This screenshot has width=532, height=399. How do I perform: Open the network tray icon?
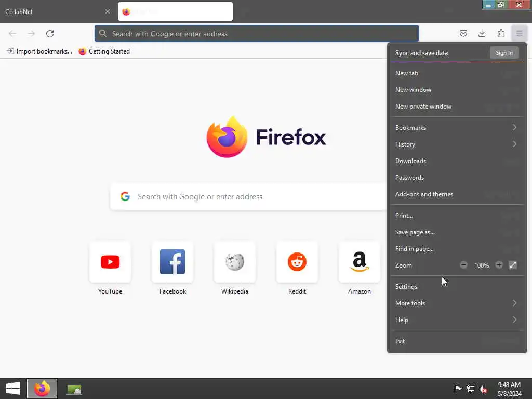[471, 389]
